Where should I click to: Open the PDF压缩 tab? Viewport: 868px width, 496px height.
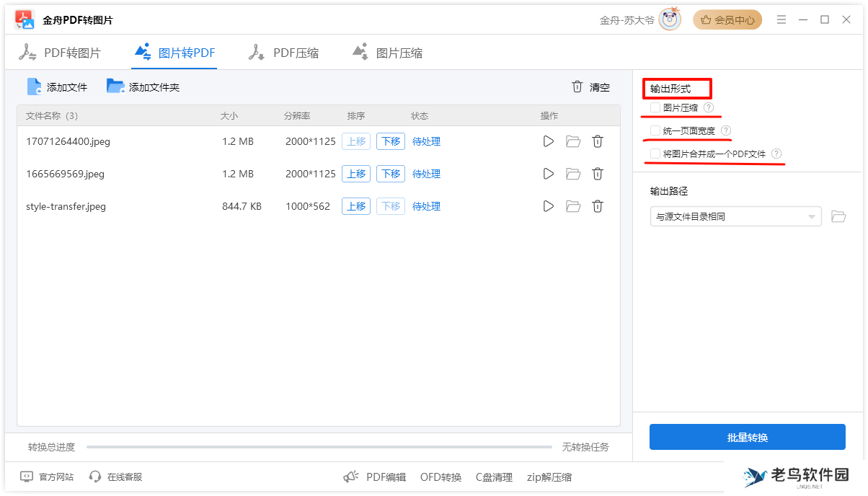coord(283,53)
